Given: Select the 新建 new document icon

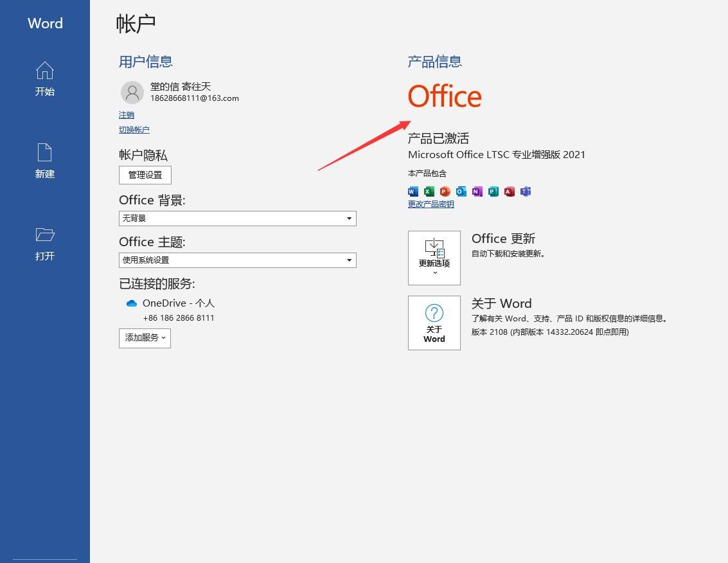Looking at the screenshot, I should [44, 152].
